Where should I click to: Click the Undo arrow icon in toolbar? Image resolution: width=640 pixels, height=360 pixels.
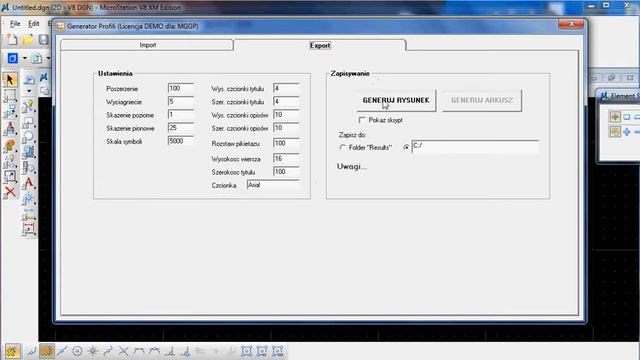(29, 79)
